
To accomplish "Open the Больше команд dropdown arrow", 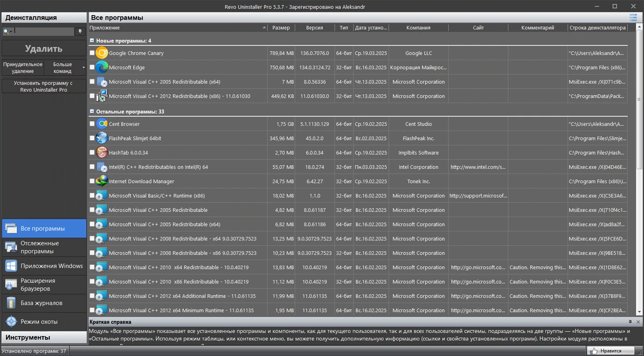I will point(83,68).
